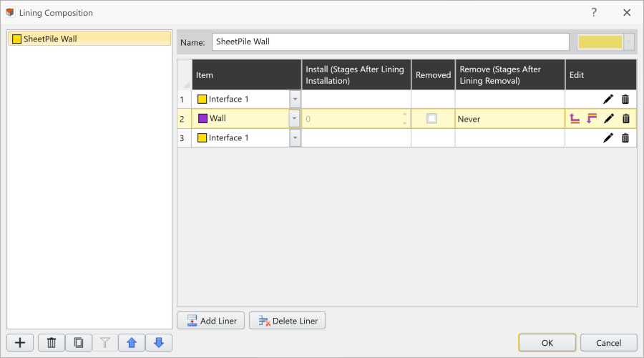644x358 pixels.
Task: Click the Delete Liner button
Action: [x=287, y=321]
